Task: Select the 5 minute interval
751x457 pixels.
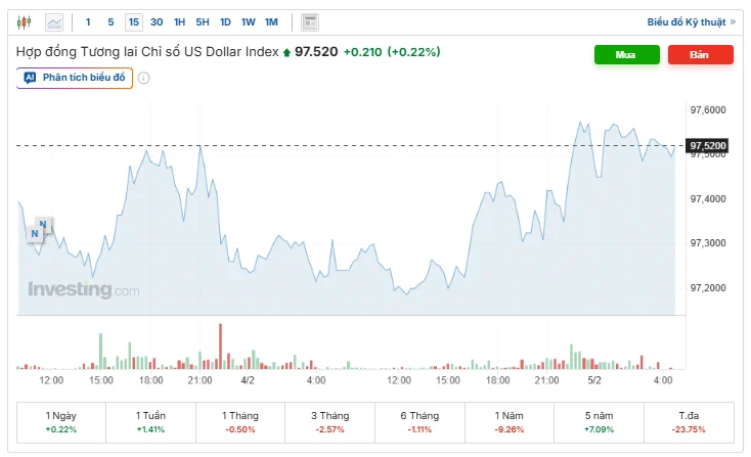Action: pos(110,21)
